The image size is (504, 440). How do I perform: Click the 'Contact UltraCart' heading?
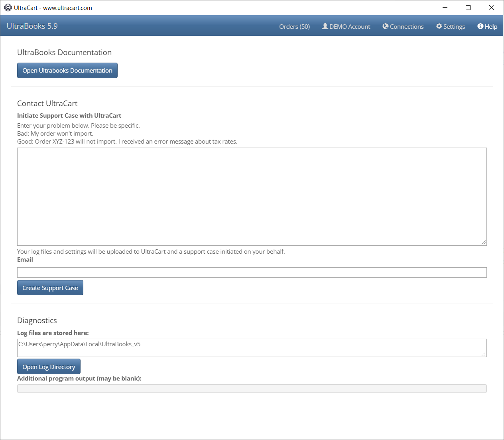[47, 103]
